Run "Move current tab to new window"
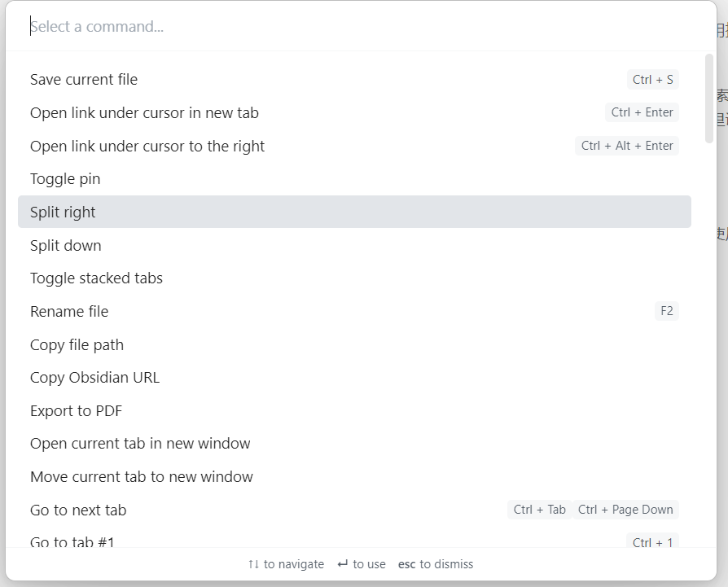 point(142,476)
